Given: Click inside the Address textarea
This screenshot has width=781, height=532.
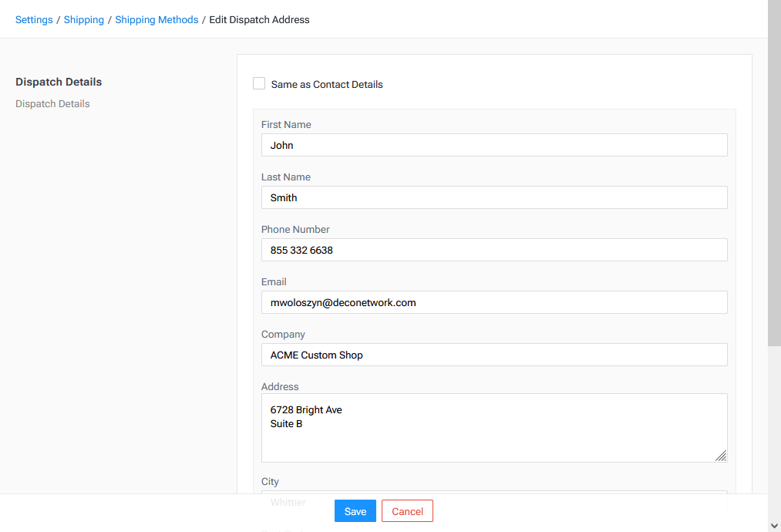Looking at the screenshot, I should pyautogui.click(x=493, y=427).
